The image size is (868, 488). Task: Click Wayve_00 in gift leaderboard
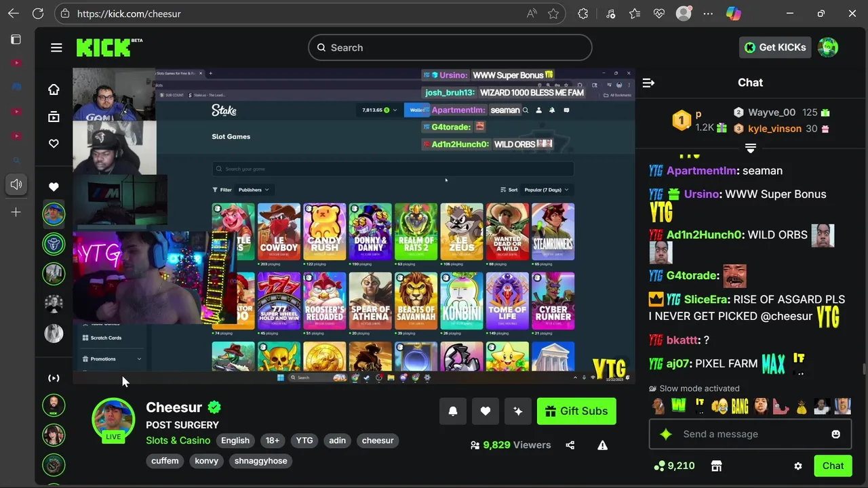pyautogui.click(x=772, y=113)
